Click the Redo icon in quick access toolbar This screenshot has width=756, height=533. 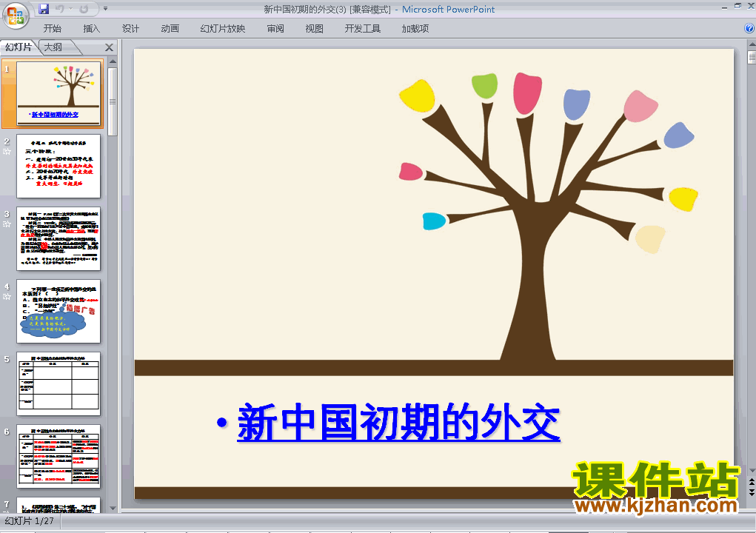click(x=84, y=9)
